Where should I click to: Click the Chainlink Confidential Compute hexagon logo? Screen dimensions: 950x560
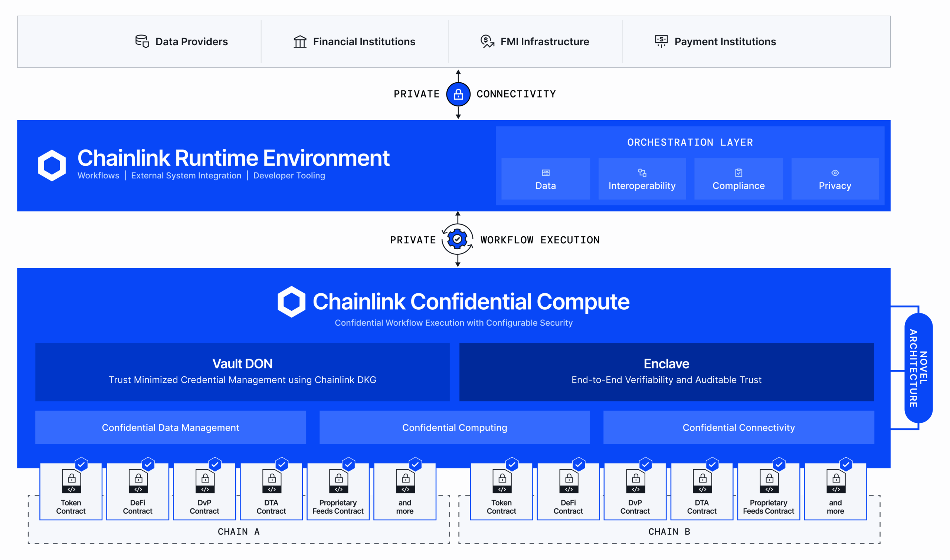[291, 301]
